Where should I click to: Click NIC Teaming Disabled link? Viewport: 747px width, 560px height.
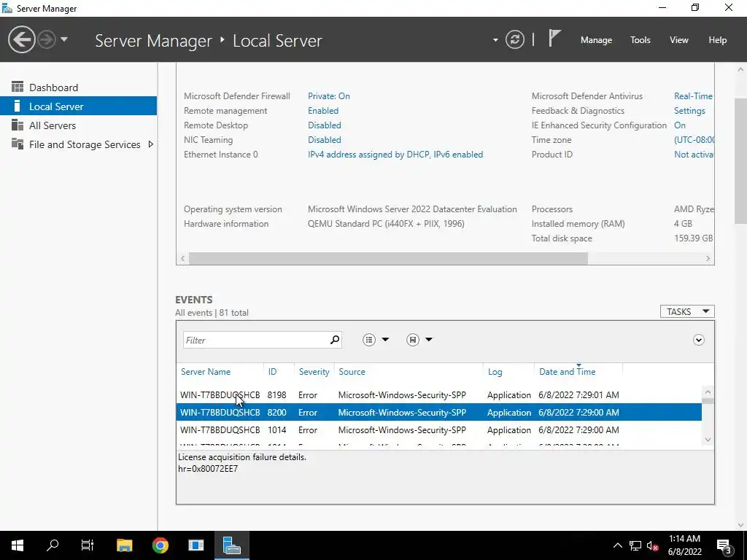325,140
